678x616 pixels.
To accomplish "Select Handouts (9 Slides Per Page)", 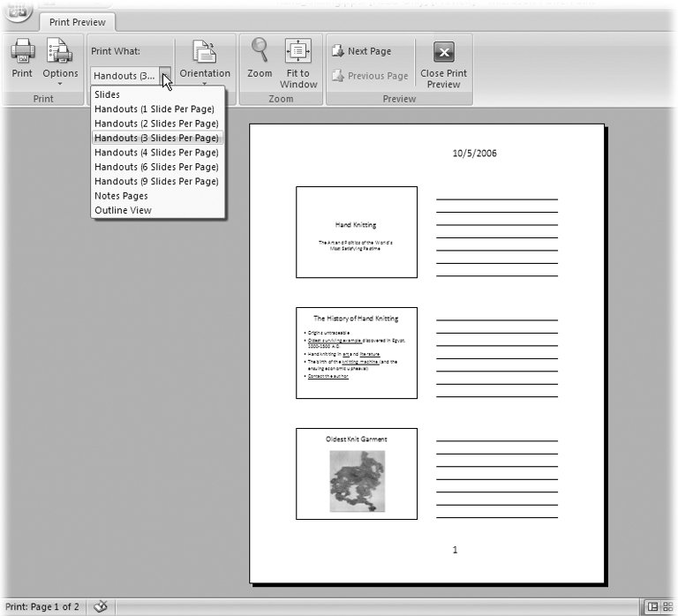I will point(156,181).
